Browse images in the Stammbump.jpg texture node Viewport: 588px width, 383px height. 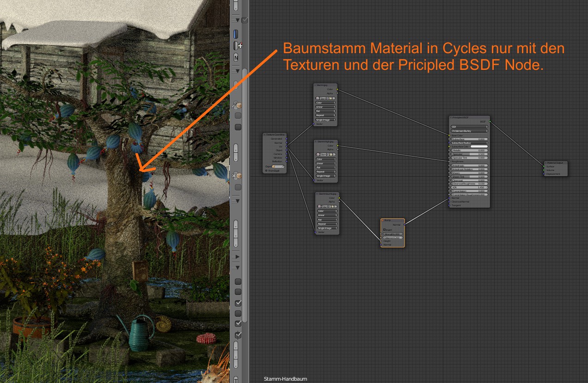coord(319,207)
